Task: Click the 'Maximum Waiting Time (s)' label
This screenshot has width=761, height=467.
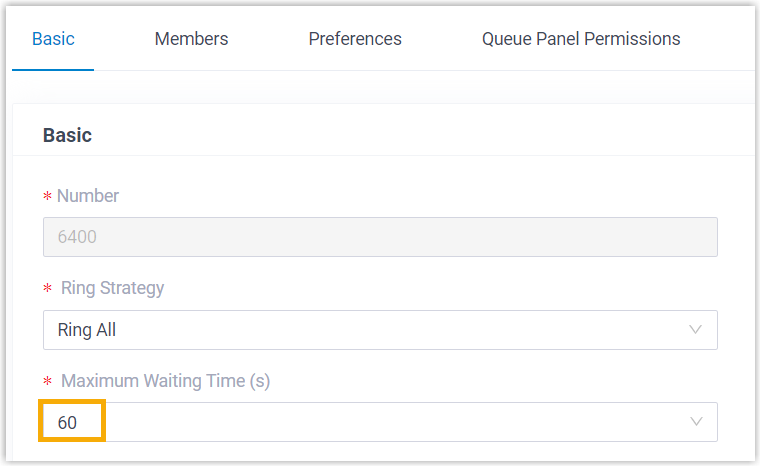Action: click(x=166, y=380)
